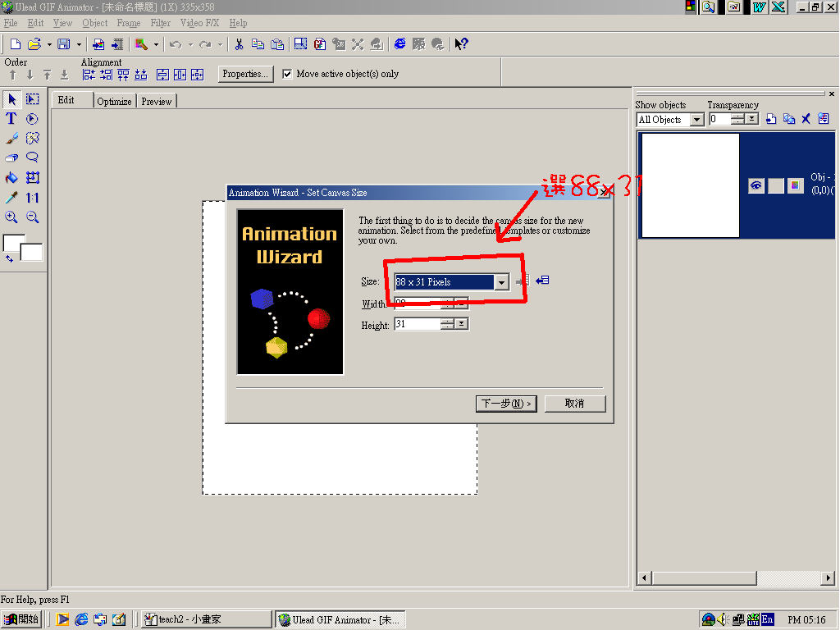The height and width of the screenshot is (630, 840).
Task: Open the Size template dropdown in wizard
Action: [501, 282]
